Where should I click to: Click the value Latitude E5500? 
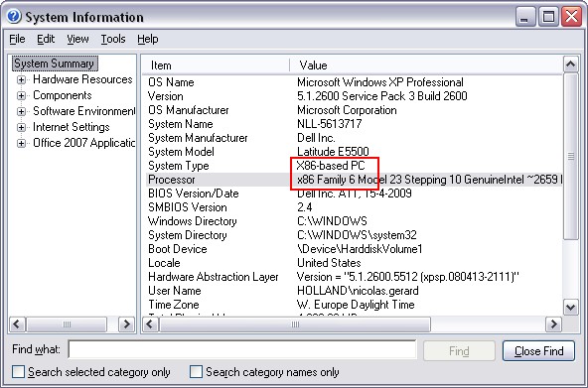[333, 151]
